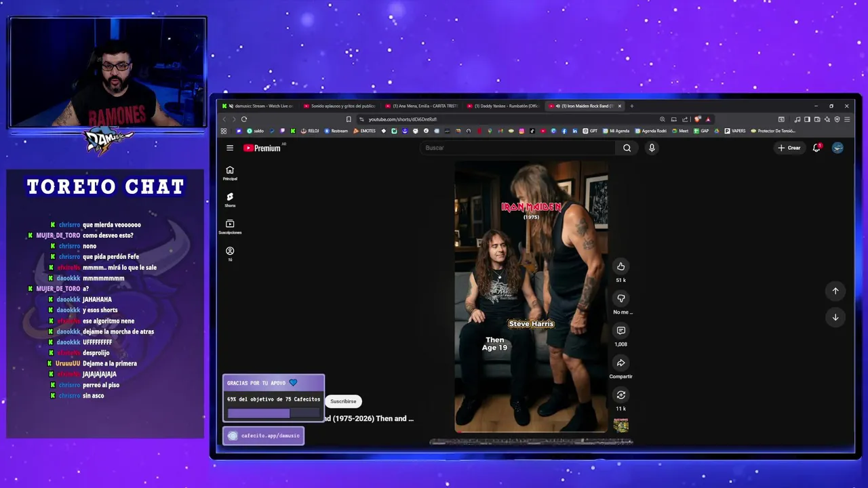The image size is (868, 488).
Task: Open GAP bookmark
Action: pyautogui.click(x=701, y=131)
